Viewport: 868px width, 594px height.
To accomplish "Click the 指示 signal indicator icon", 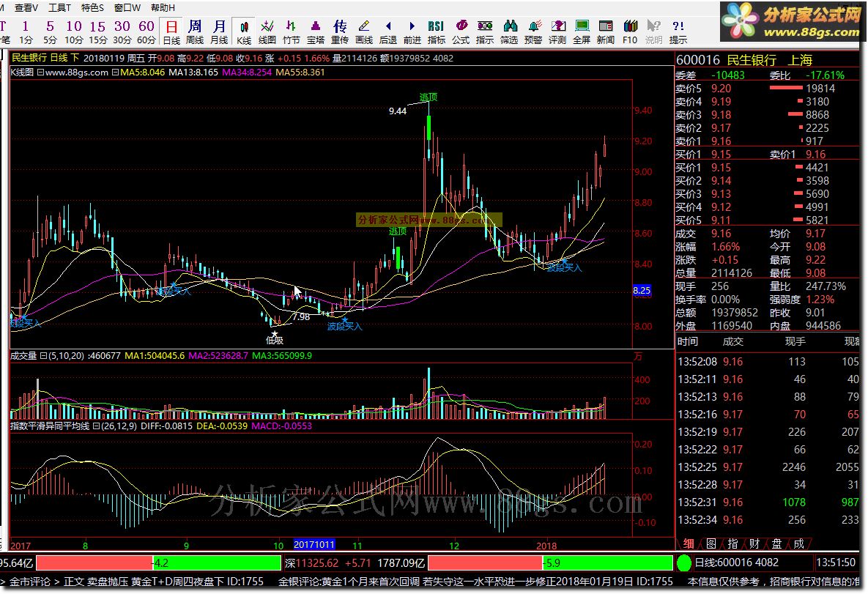I will [485, 31].
